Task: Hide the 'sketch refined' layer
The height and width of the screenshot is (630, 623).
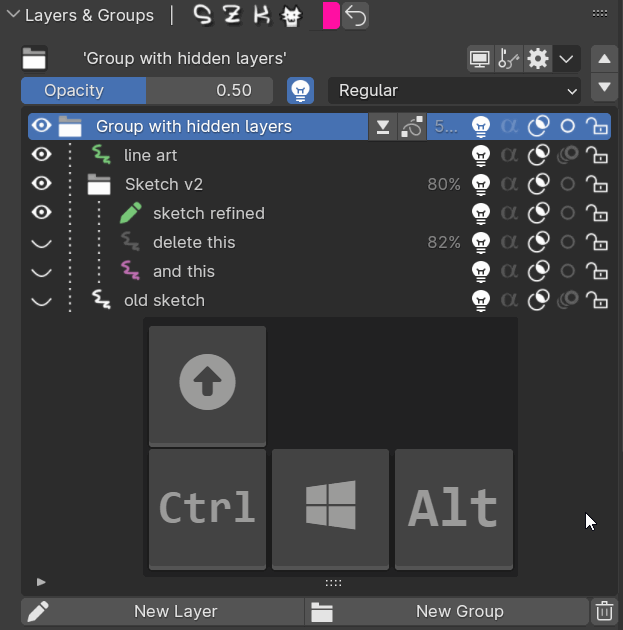Action: click(41, 212)
